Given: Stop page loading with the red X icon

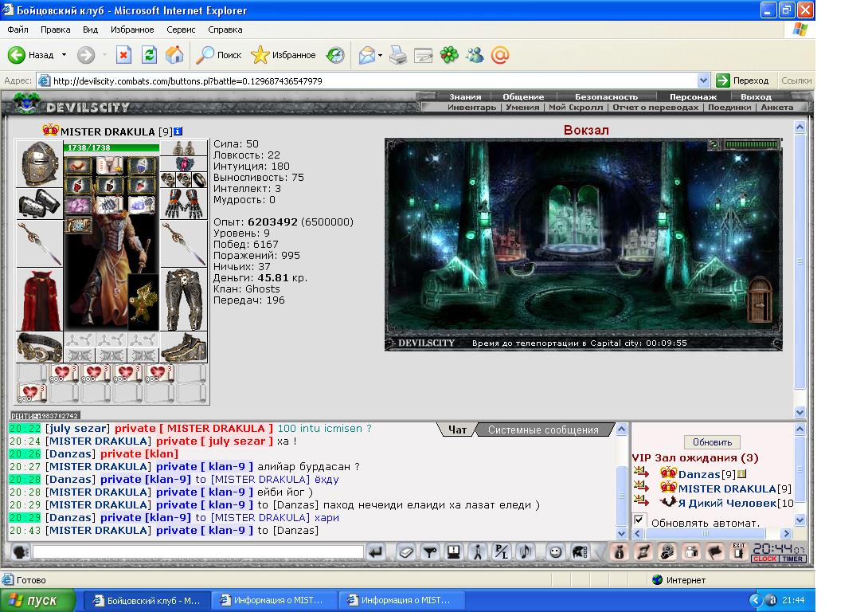Looking at the screenshot, I should [x=123, y=55].
